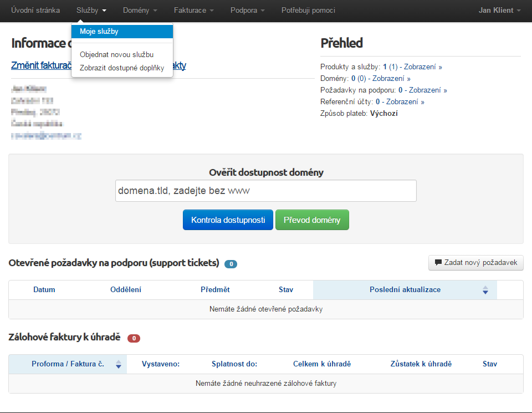Screen dimensions: 532x413
Task: Open the Potřebuji pomoci page
Action: click(x=308, y=10)
